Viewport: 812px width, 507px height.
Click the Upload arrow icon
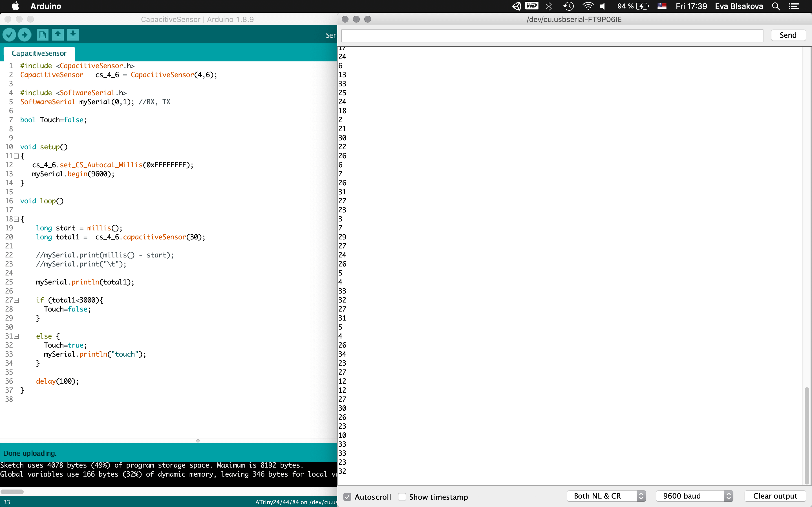point(25,35)
